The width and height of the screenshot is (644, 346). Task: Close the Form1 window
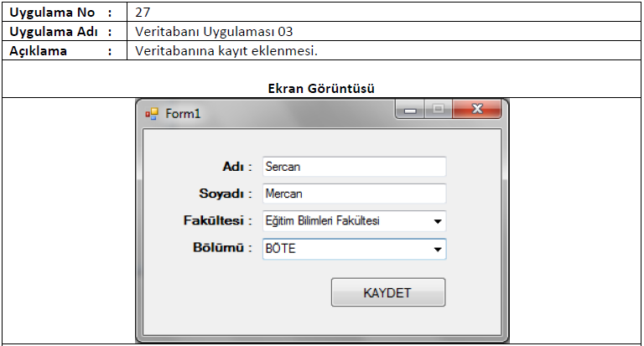pyautogui.click(x=477, y=110)
